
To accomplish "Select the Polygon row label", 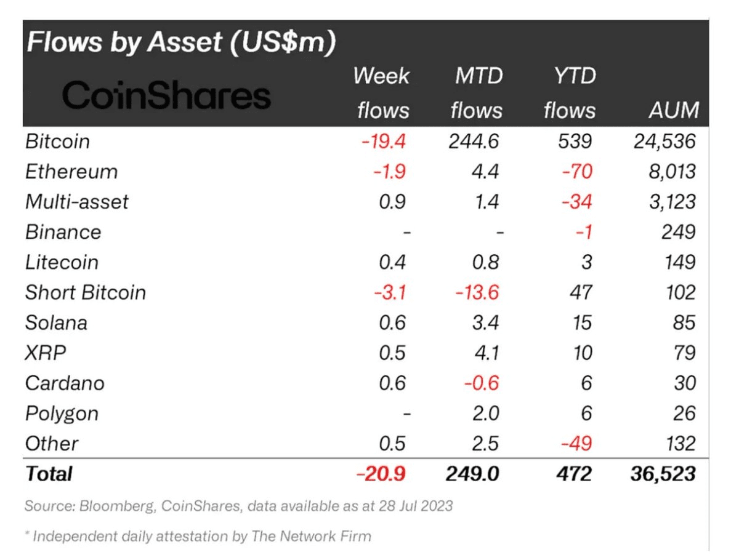I will point(62,413).
